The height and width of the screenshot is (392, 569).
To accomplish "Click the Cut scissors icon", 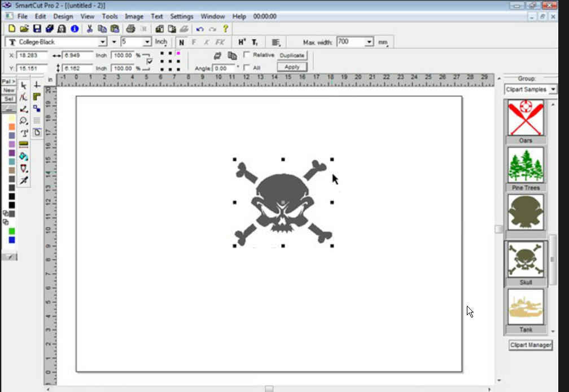I will coord(89,28).
